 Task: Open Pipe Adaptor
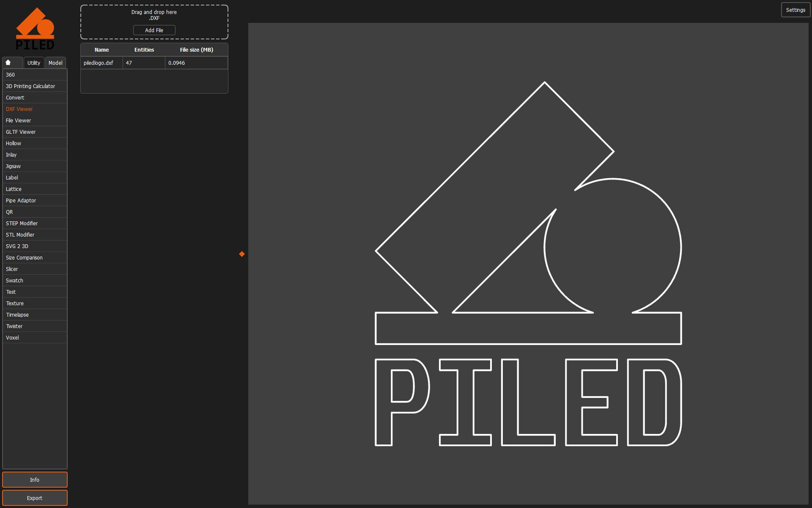click(35, 200)
